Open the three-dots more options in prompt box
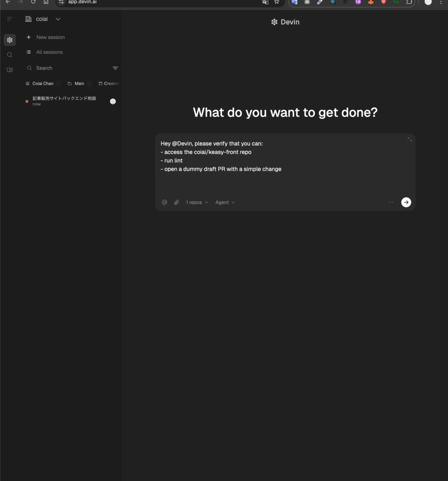 391,202
